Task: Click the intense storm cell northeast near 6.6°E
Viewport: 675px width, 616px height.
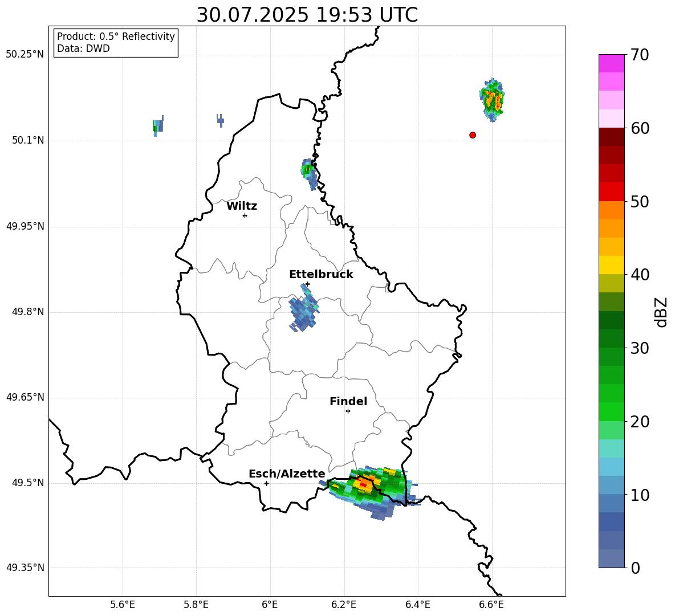Action: click(492, 100)
